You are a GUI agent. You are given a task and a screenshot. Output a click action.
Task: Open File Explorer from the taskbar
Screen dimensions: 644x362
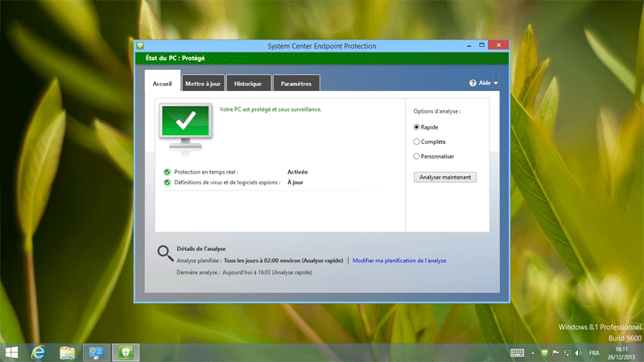pyautogui.click(x=67, y=352)
